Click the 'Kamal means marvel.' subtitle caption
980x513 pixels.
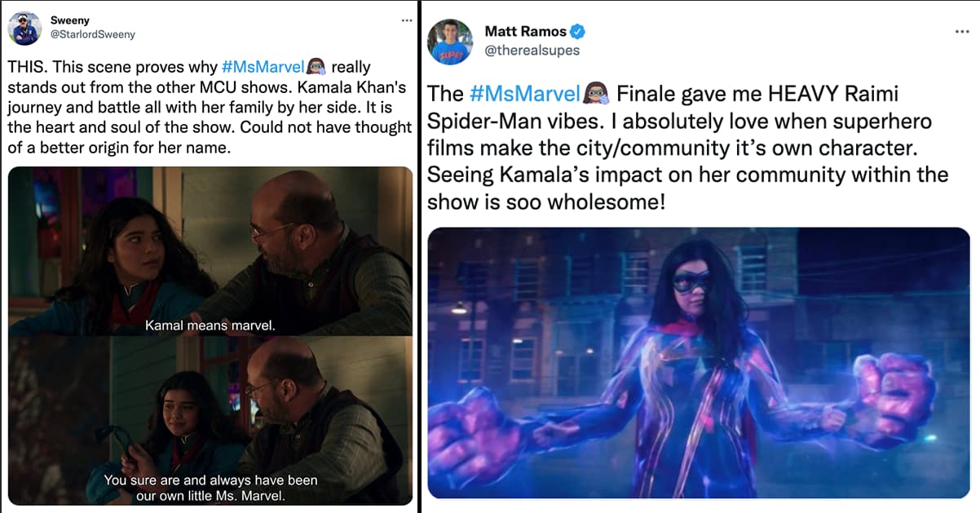pyautogui.click(x=210, y=325)
